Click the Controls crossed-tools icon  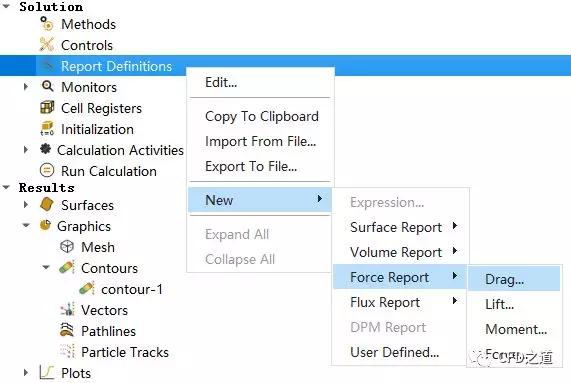click(x=47, y=44)
